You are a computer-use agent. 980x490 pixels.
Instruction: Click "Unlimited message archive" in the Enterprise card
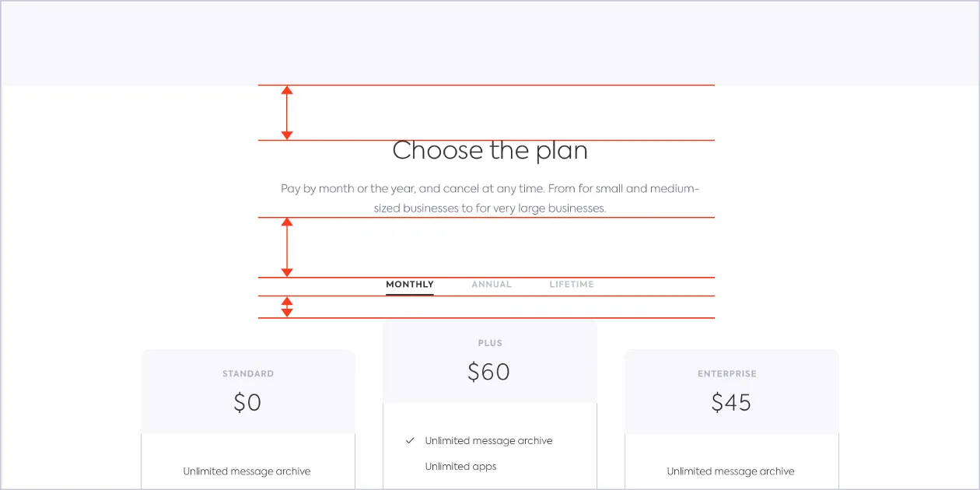click(x=730, y=471)
